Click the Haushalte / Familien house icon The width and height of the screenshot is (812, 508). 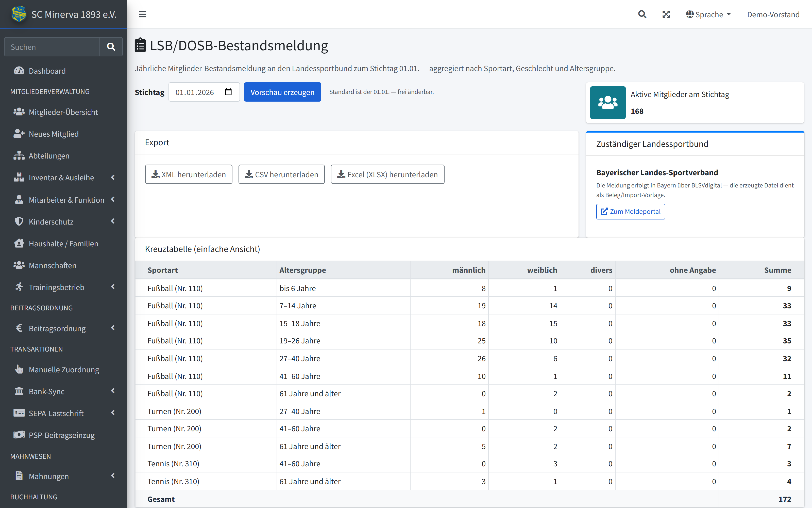(x=19, y=243)
